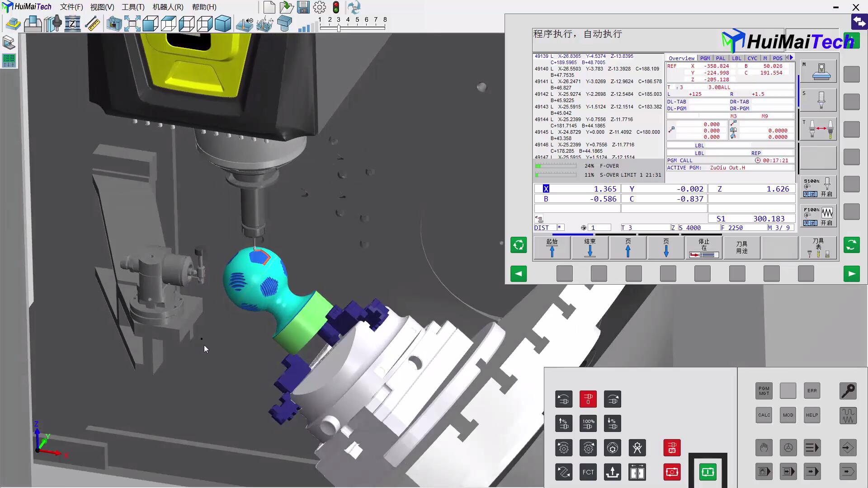The height and width of the screenshot is (488, 868).
Task: Adjust the simulation speed slider handle
Action: (x=339, y=28)
